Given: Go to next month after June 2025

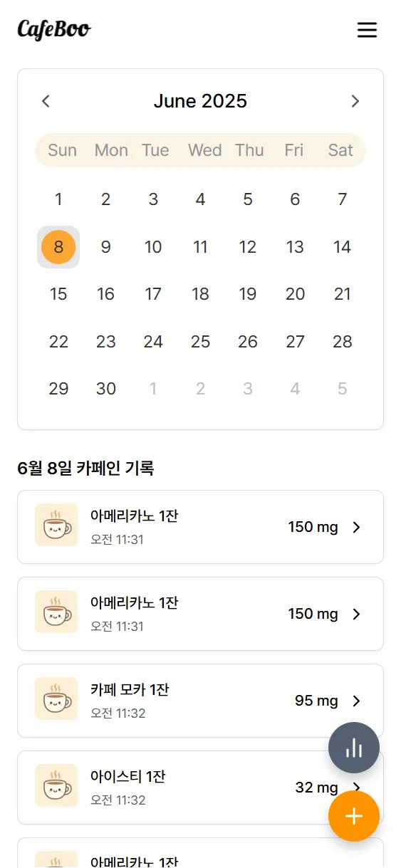Looking at the screenshot, I should coord(355,101).
